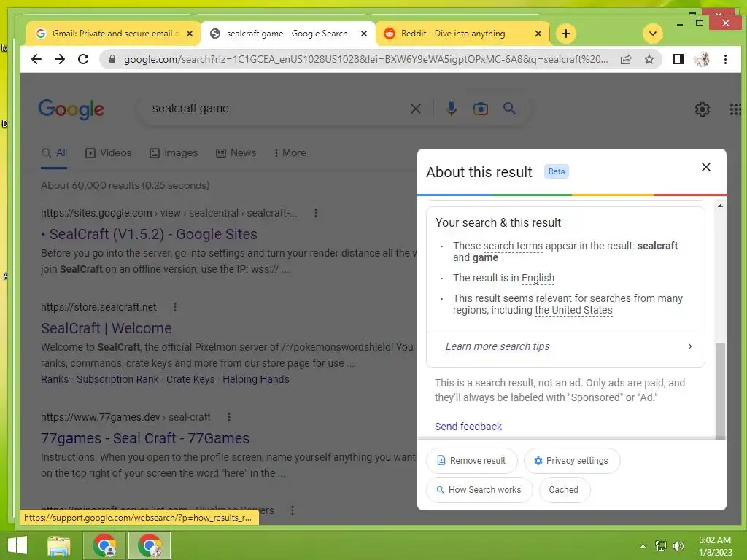
Task: Open the Chrome profile avatar menu
Action: coord(702,59)
